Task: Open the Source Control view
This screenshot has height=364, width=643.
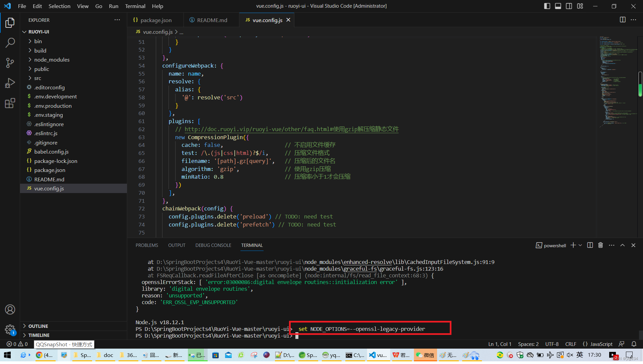Action: [x=10, y=63]
